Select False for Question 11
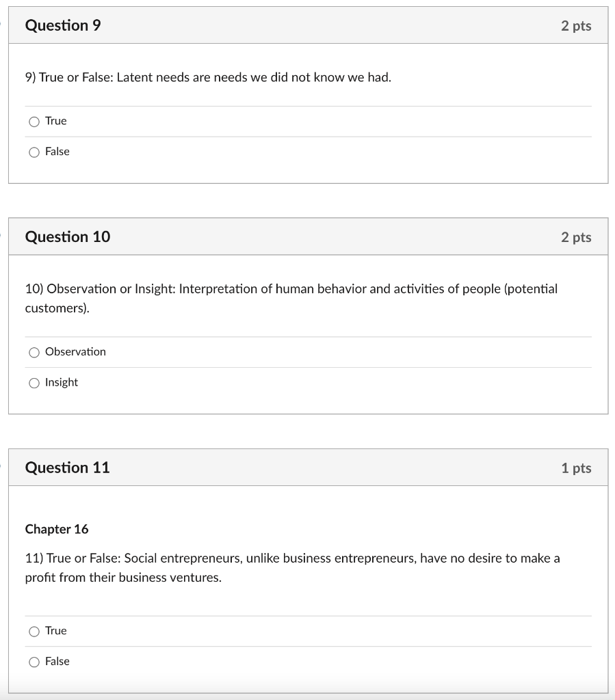This screenshot has width=615, height=700. 34,662
